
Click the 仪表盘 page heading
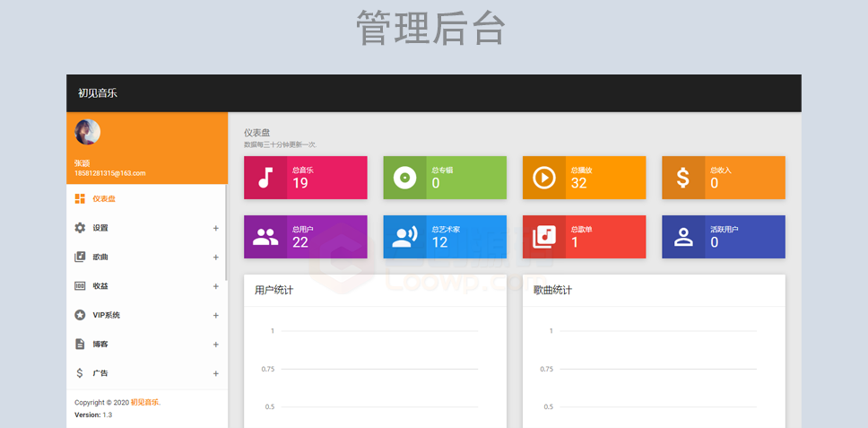256,133
